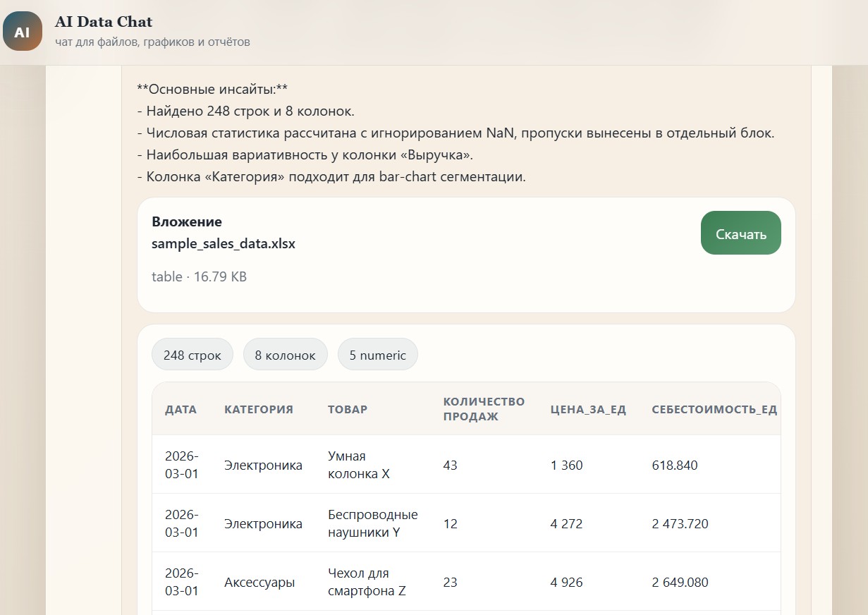Screen dimensions: 868x615
Task: Select the 8 колонок chip
Action: [x=285, y=355]
